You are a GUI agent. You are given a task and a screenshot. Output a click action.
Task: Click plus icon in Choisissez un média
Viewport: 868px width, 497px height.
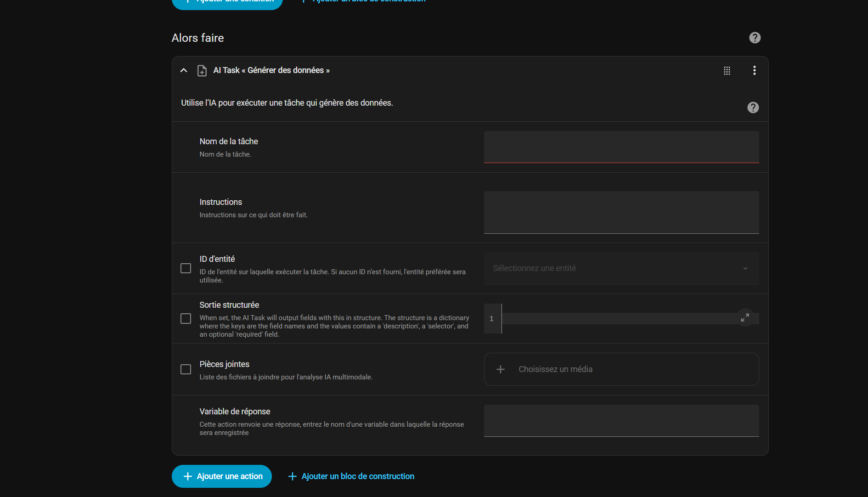pos(501,369)
